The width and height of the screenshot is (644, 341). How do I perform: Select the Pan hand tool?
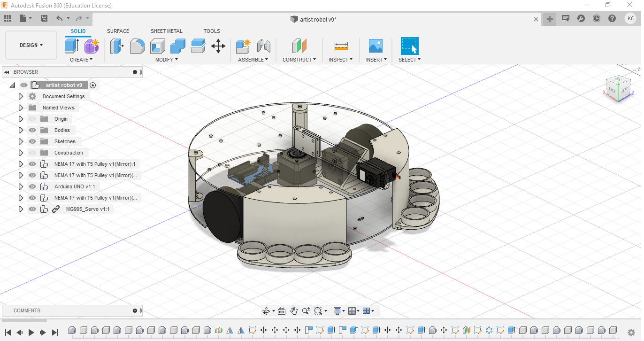pos(294,311)
